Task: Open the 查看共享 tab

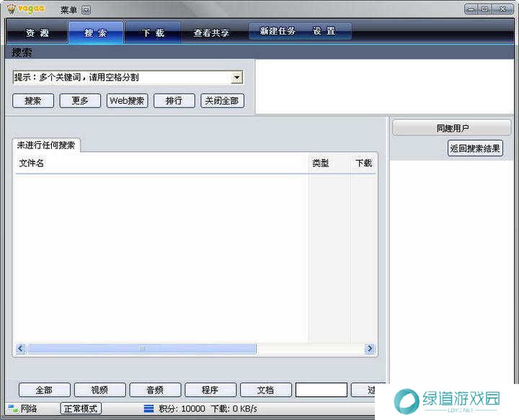Action: point(211,32)
